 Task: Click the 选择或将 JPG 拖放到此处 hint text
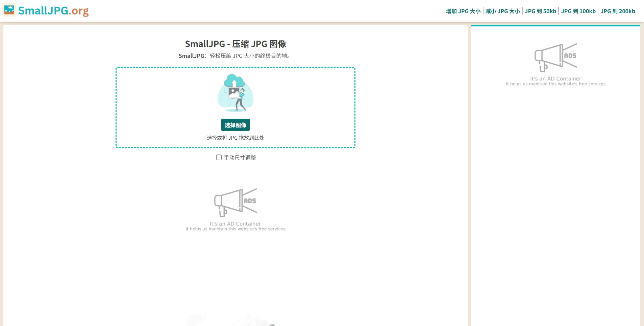[x=236, y=138]
